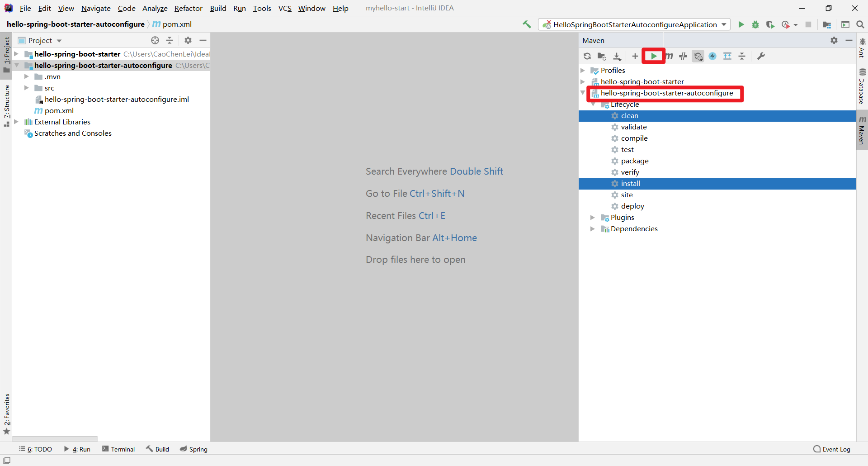
Task: Open the File menu
Action: click(25, 8)
